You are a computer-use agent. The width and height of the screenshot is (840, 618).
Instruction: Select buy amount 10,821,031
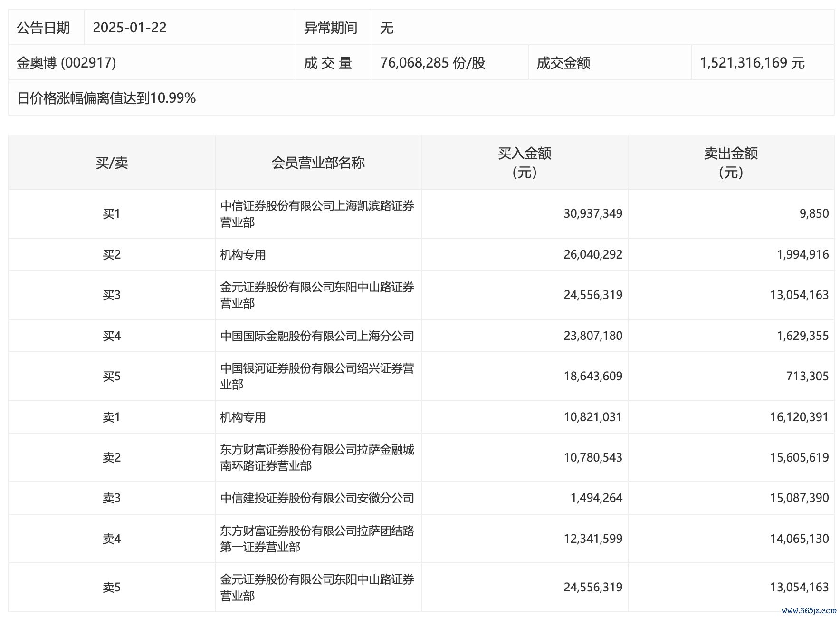tap(593, 417)
